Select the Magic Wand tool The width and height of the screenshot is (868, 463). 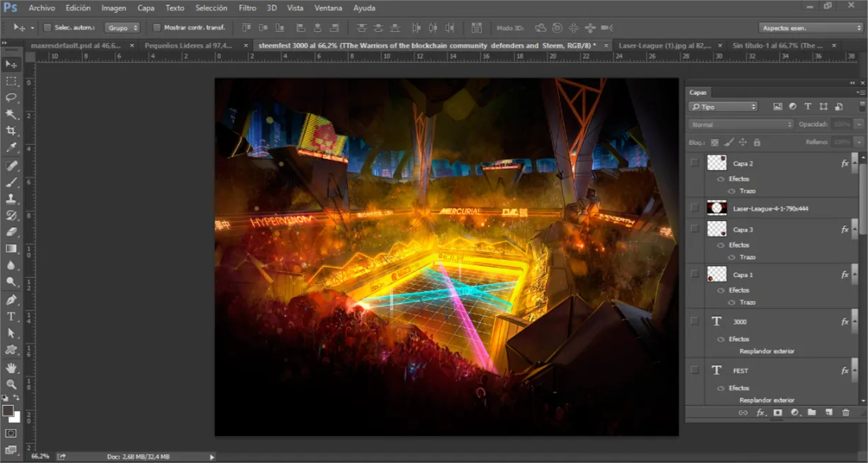coord(11,115)
